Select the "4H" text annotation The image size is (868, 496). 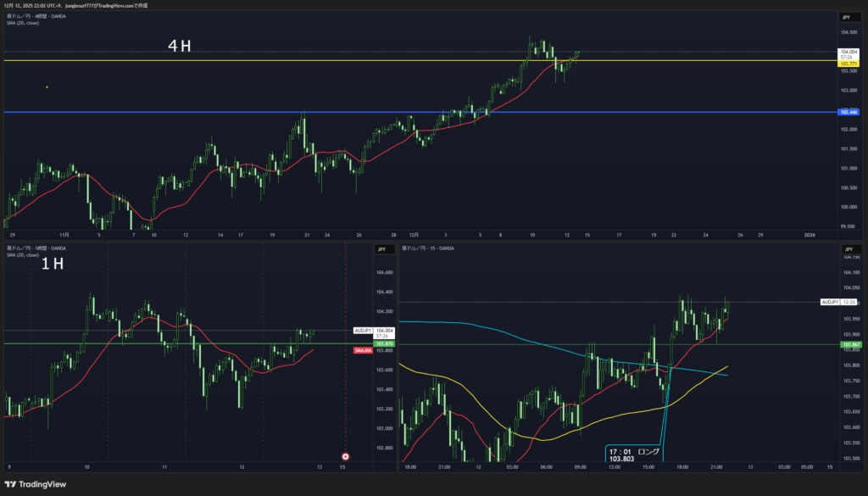(179, 47)
